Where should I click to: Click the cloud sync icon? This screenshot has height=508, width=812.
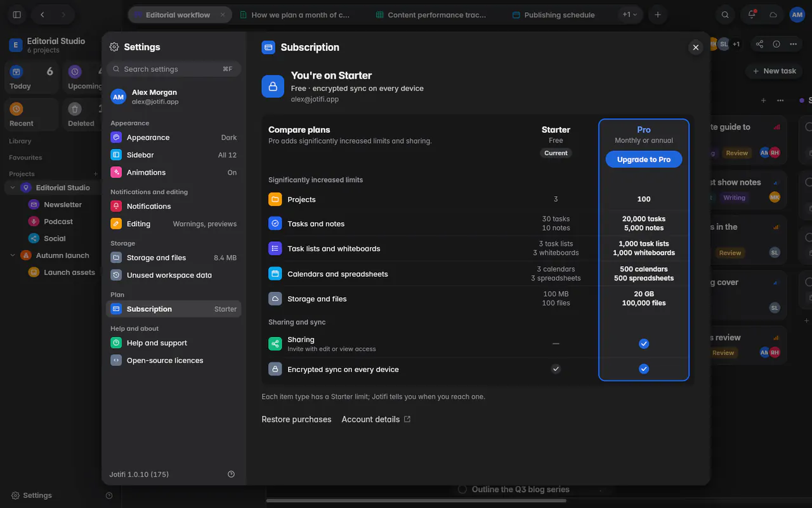point(773,15)
